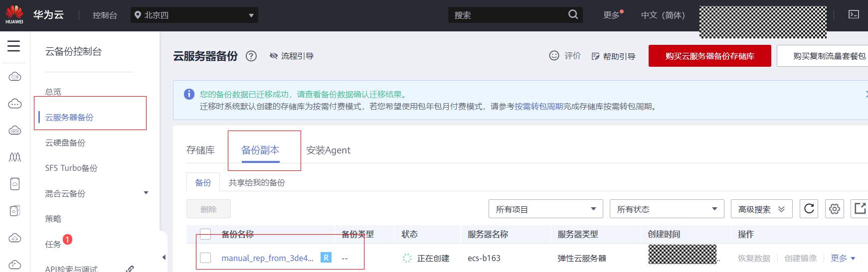This screenshot has width=868, height=272.
Task: Click the export list icon
Action: click(860, 209)
